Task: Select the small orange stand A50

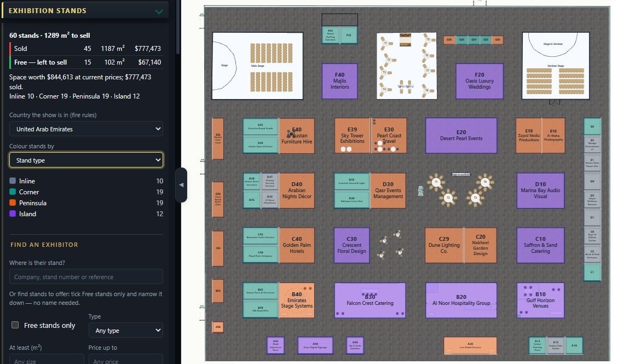Action: [218, 327]
